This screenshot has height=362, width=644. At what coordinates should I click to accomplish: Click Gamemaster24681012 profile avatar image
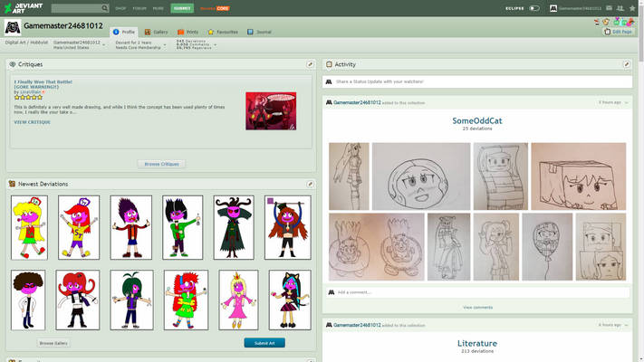tap(13, 27)
